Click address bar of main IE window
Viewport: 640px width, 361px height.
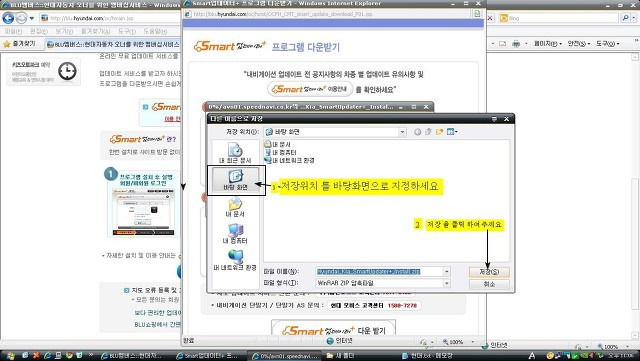coord(110,18)
